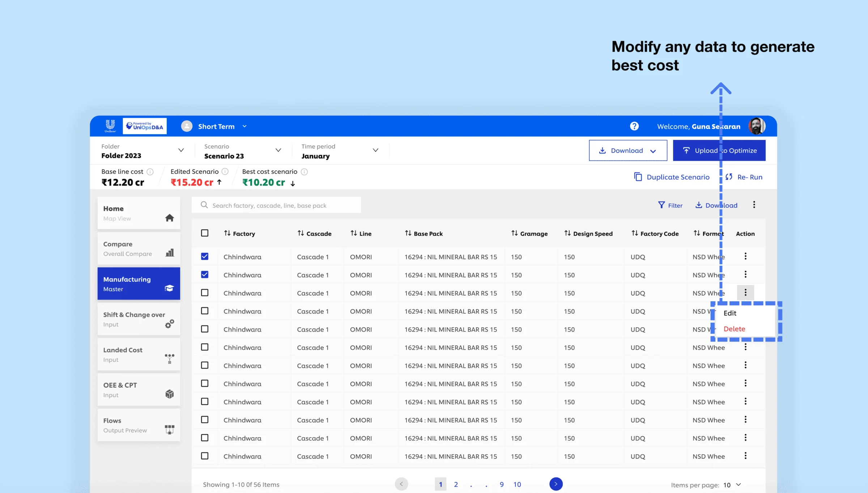Click the Compare bar chart icon
This screenshot has width=868, height=493.
[x=170, y=252]
